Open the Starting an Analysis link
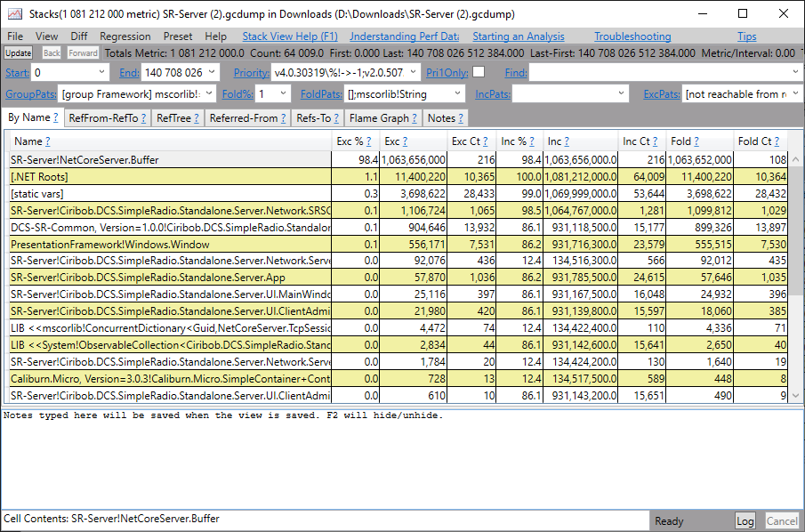 click(519, 36)
